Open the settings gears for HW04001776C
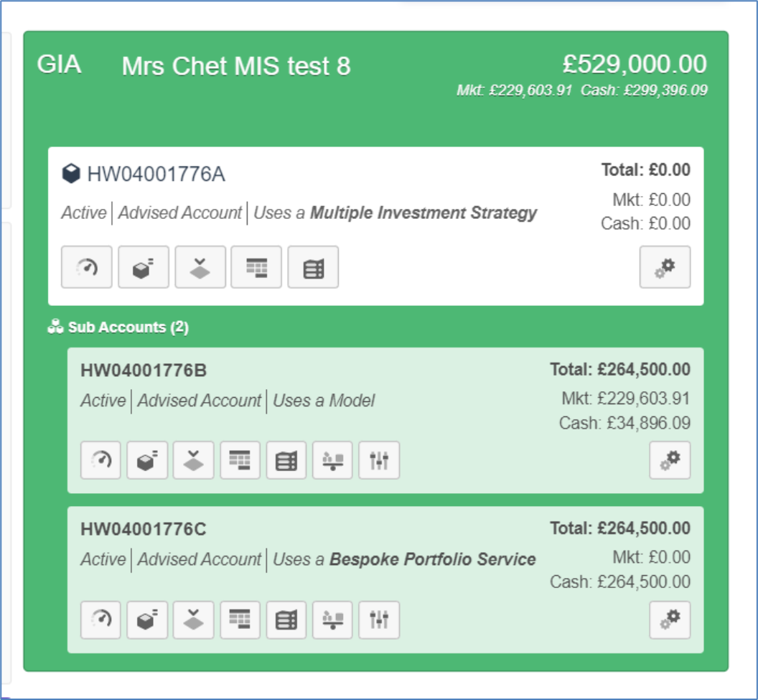 pos(670,620)
